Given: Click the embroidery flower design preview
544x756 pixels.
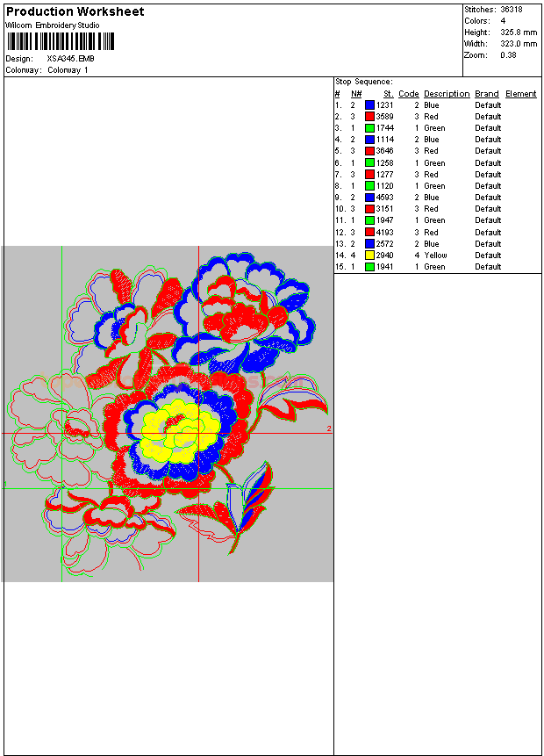Looking at the screenshot, I should click(x=168, y=414).
